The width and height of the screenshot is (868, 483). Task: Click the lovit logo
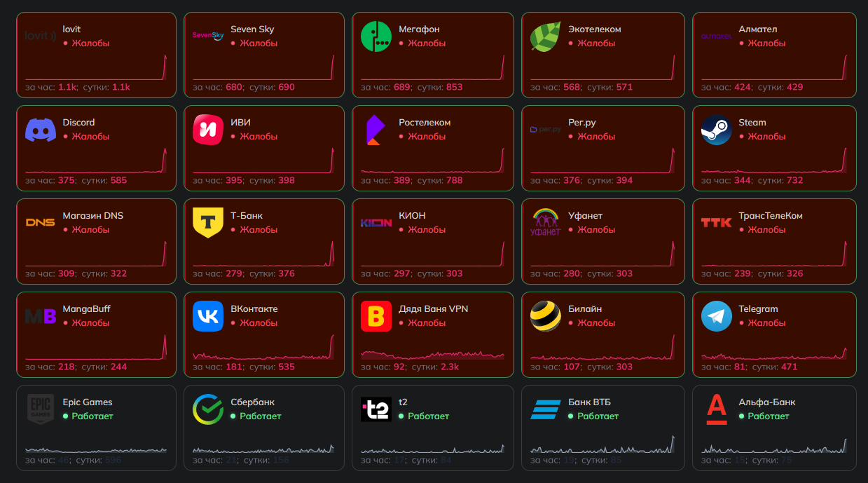[x=41, y=36]
